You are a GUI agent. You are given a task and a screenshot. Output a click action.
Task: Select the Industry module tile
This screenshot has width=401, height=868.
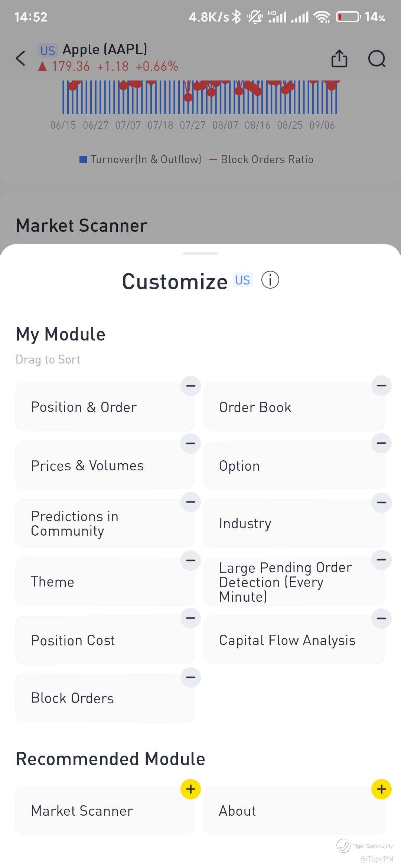(x=294, y=523)
